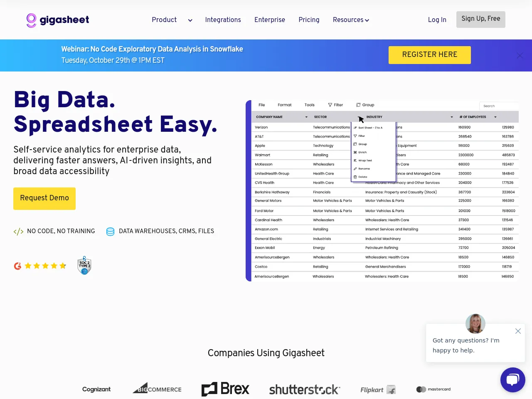
Task: Click the Shutterstock company logo
Action: pyautogui.click(x=305, y=389)
